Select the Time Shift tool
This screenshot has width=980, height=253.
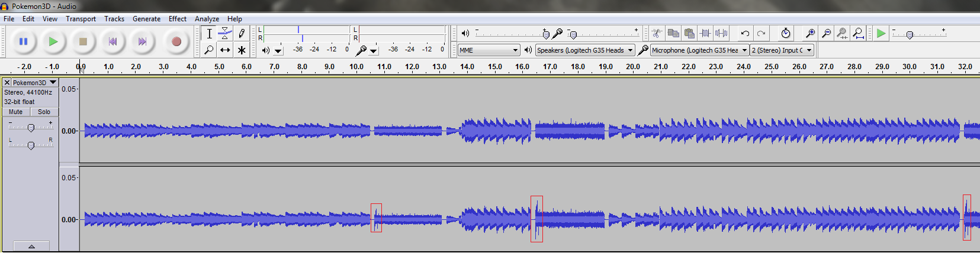225,50
